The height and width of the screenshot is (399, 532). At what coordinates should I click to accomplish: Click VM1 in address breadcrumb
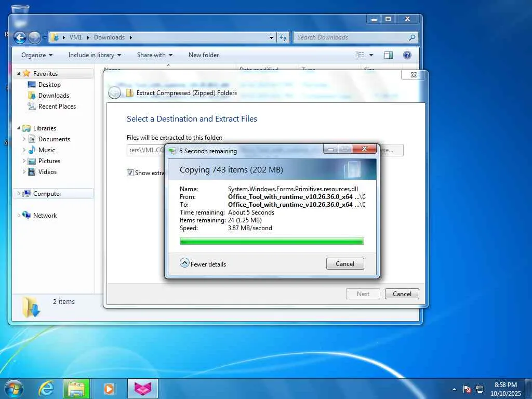[x=75, y=37]
